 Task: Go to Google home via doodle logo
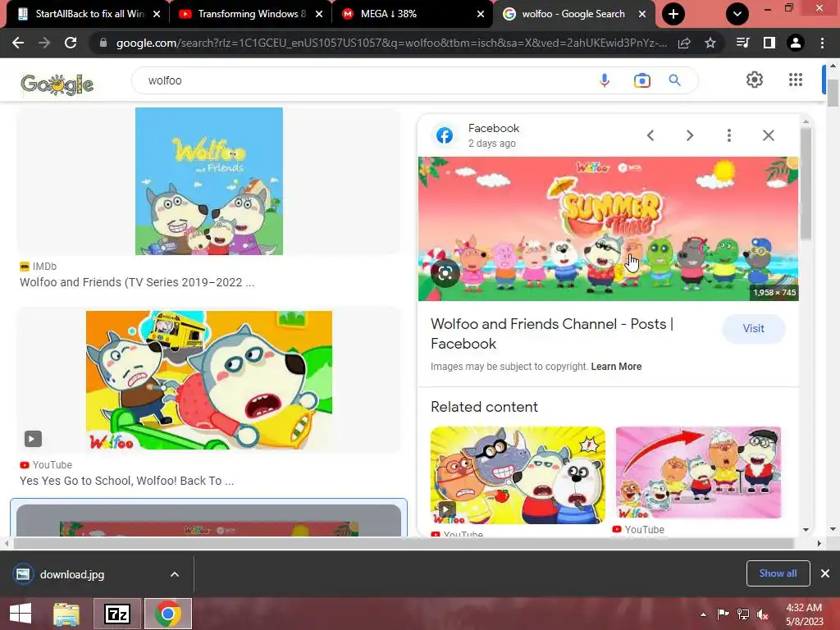[x=57, y=84]
